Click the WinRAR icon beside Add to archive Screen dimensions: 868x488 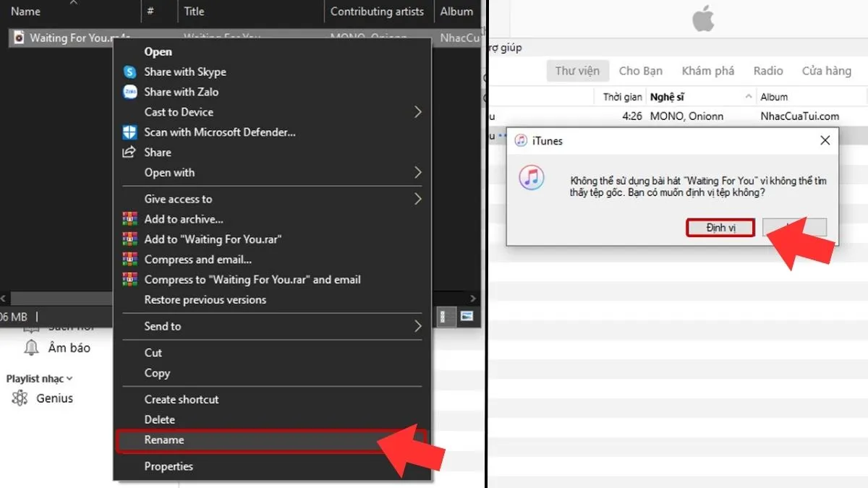pyautogui.click(x=131, y=219)
